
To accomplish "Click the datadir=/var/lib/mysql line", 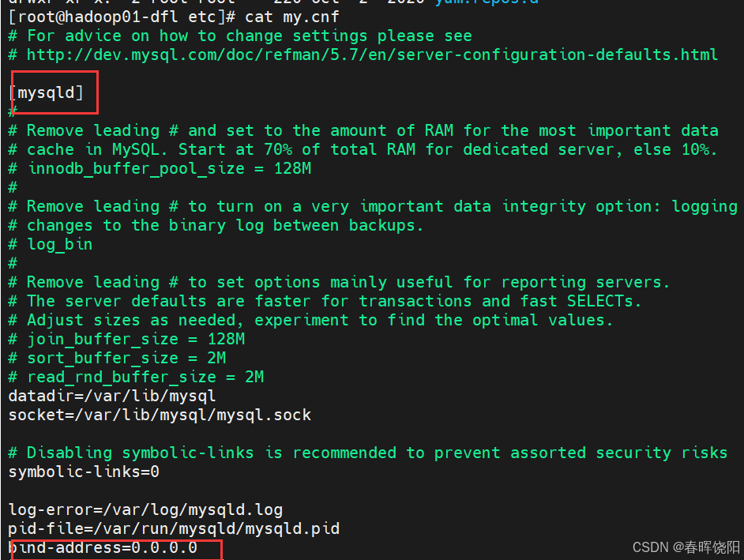I will [x=112, y=397].
